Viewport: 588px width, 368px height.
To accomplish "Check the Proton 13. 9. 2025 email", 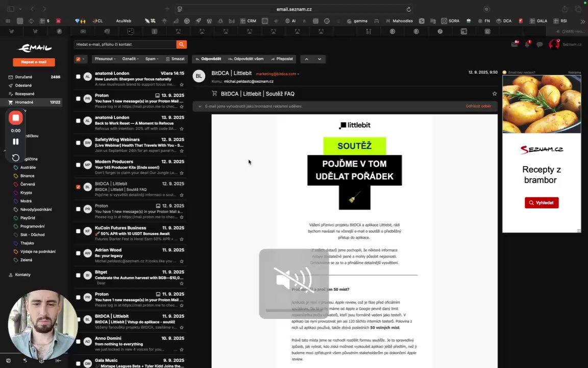I will [78, 98].
